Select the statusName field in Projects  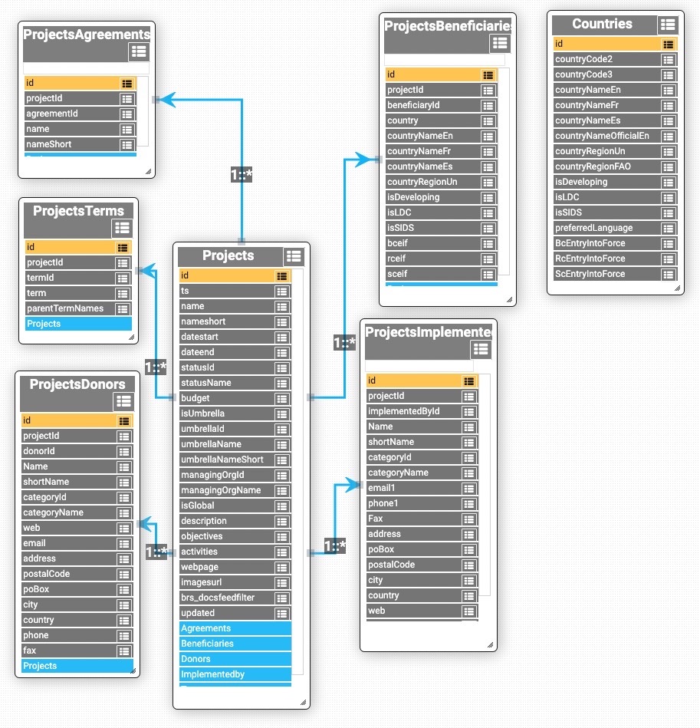[x=226, y=383]
